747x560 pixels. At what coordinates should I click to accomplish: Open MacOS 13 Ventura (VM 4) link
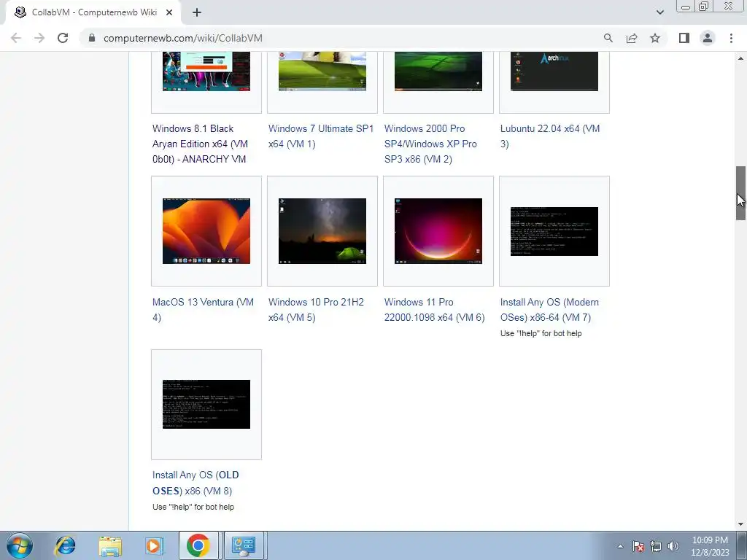[203, 309]
